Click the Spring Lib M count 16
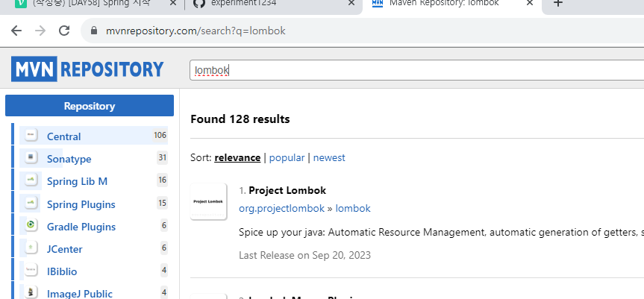This screenshot has width=644, height=299. pos(163,180)
